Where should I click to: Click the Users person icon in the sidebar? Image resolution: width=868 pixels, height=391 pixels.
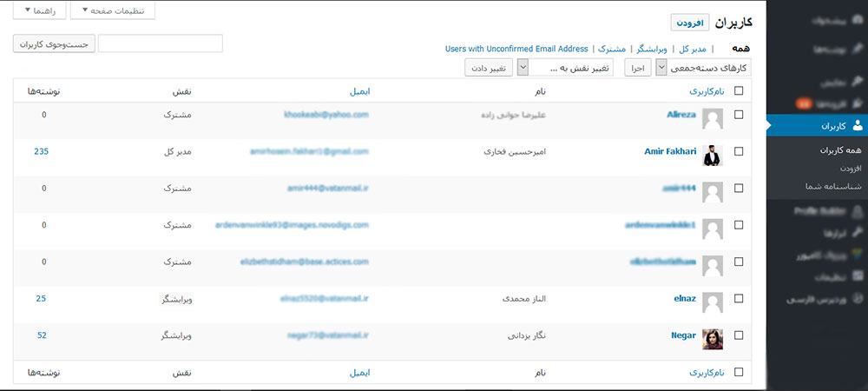[857, 126]
